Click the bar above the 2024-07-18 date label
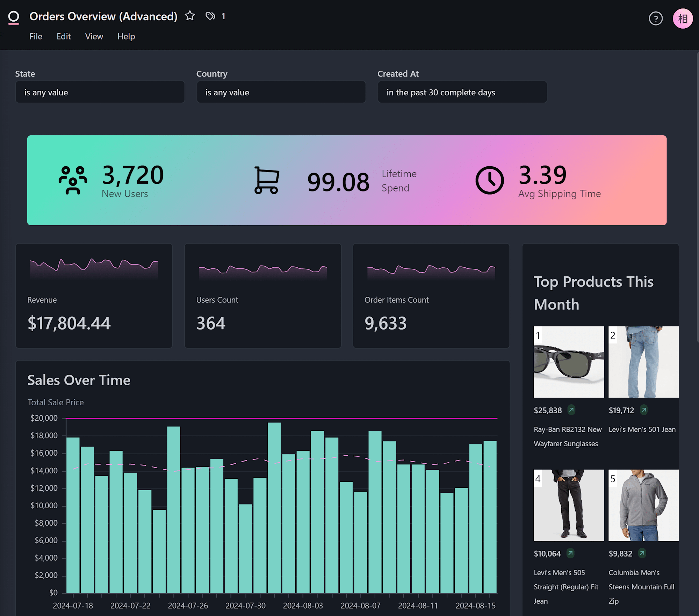The image size is (699, 616). (x=73, y=515)
